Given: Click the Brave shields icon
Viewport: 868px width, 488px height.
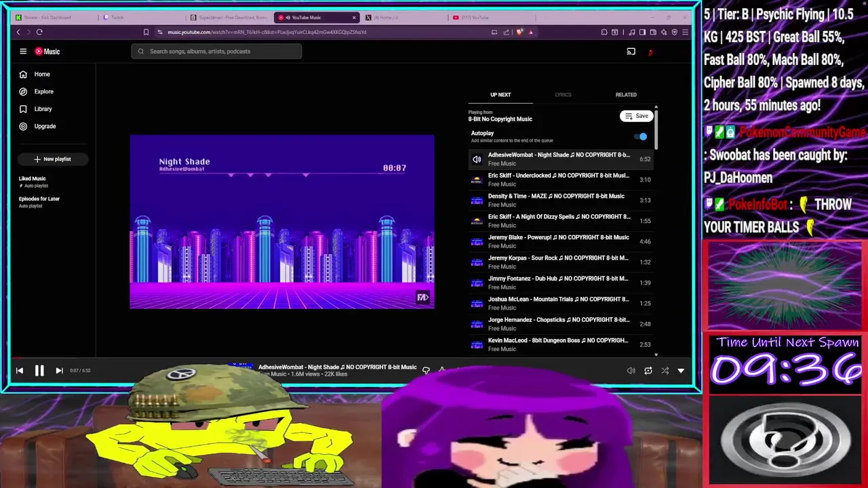Looking at the screenshot, I should 519,32.
